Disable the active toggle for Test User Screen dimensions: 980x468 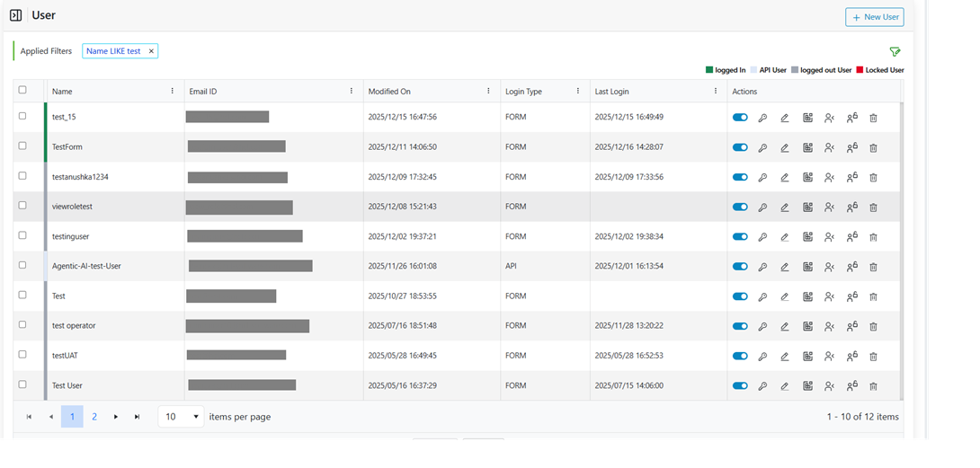(740, 386)
